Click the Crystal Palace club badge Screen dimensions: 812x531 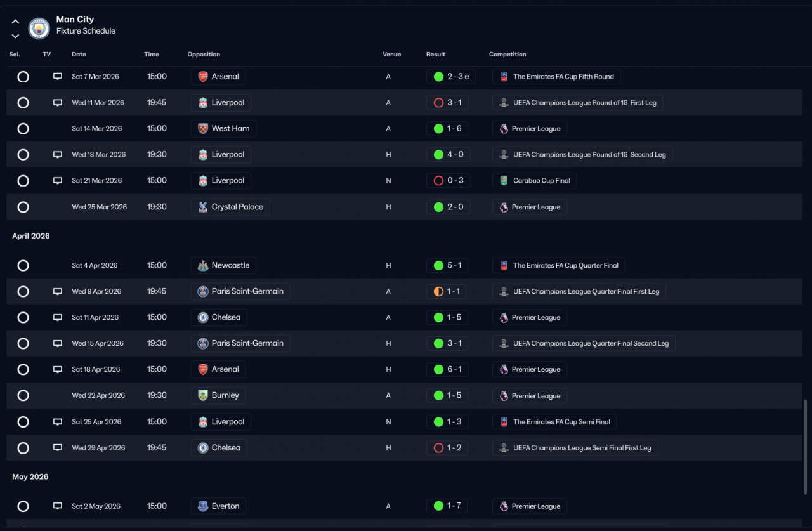point(203,207)
